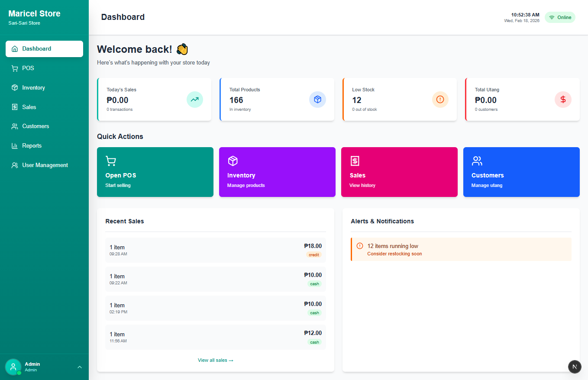This screenshot has width=588, height=380.
Task: Click the cube icon on Total Products card
Action: 317,100
